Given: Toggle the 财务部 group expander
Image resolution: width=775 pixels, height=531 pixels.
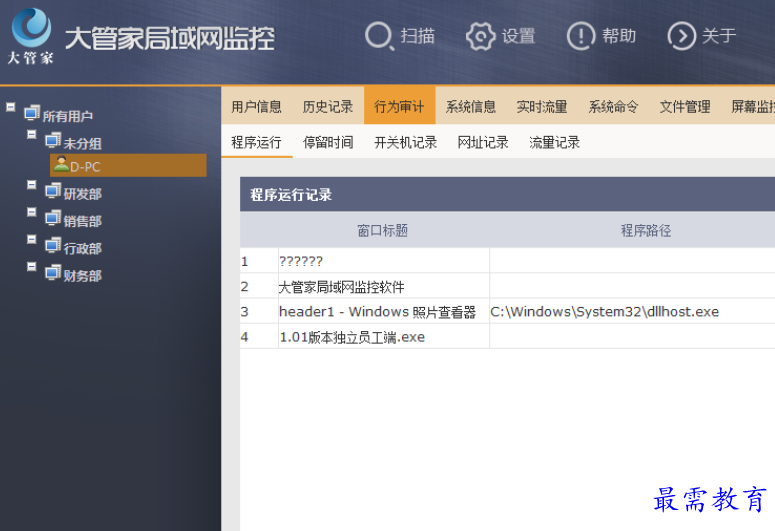Looking at the screenshot, I should coord(32,267).
